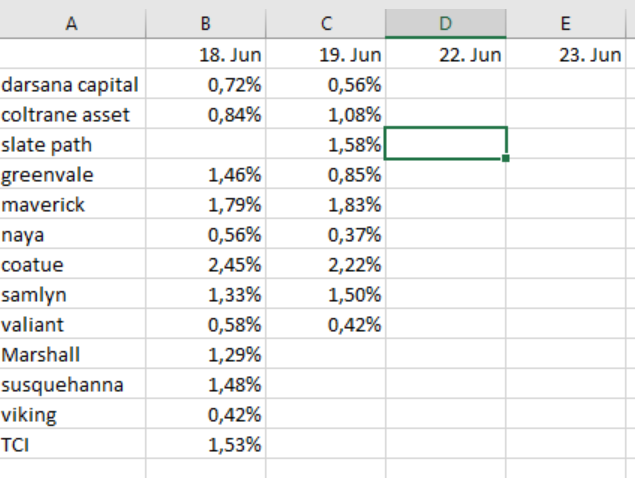Select column A header
635x478 pixels.
72,24
